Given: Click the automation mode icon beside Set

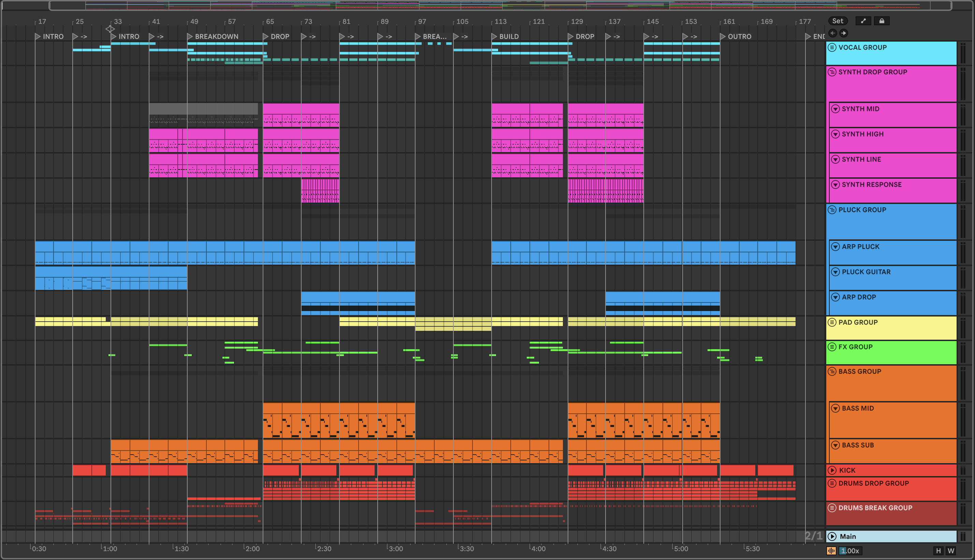Looking at the screenshot, I should coord(863,21).
